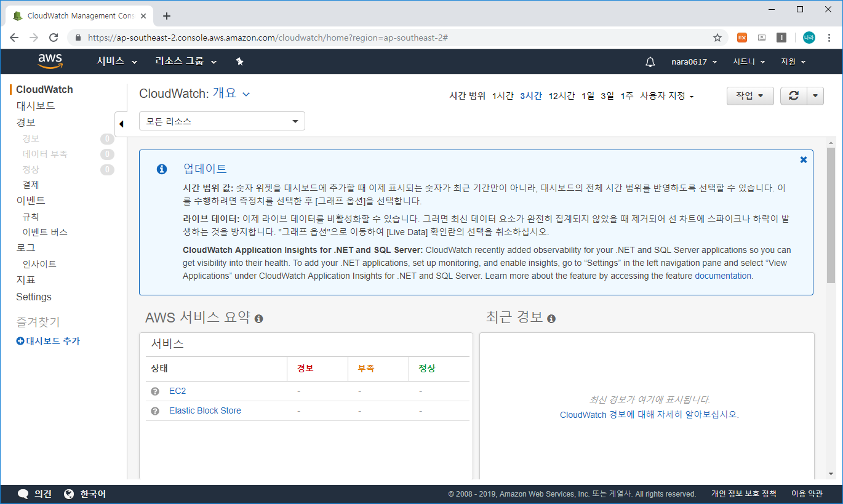Close the update info banner
This screenshot has height=504, width=843.
[803, 159]
